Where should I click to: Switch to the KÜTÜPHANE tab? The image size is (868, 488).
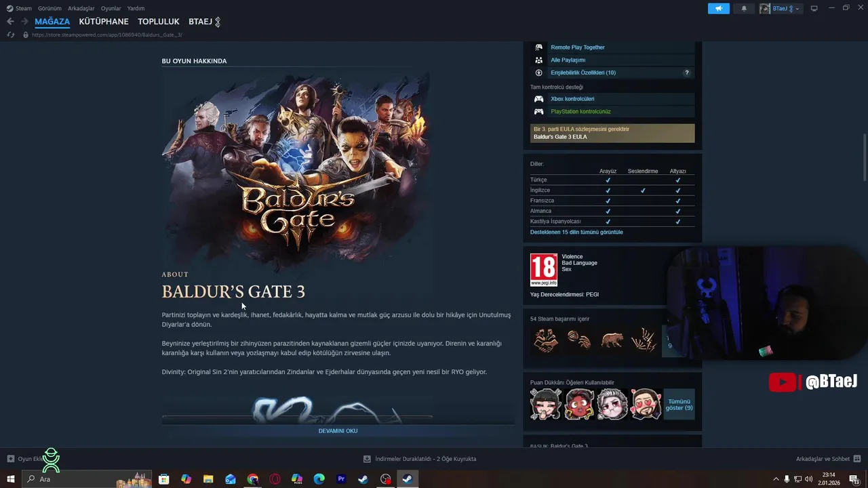click(x=104, y=22)
